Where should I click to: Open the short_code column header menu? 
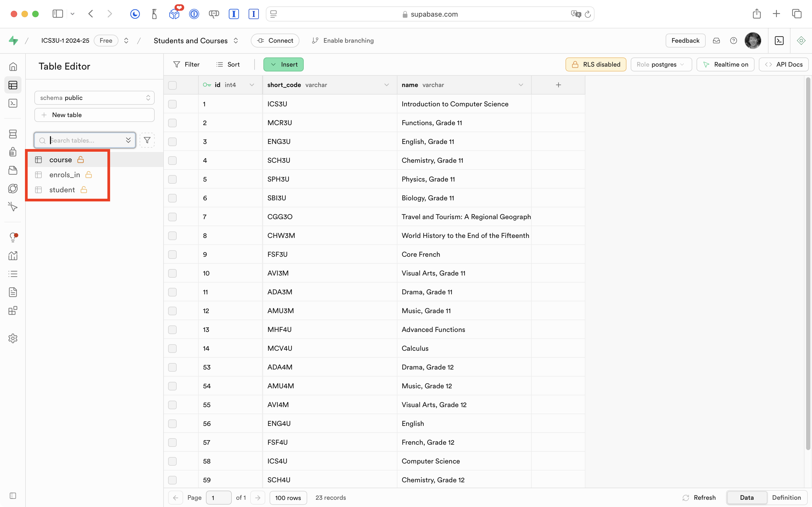(x=387, y=85)
